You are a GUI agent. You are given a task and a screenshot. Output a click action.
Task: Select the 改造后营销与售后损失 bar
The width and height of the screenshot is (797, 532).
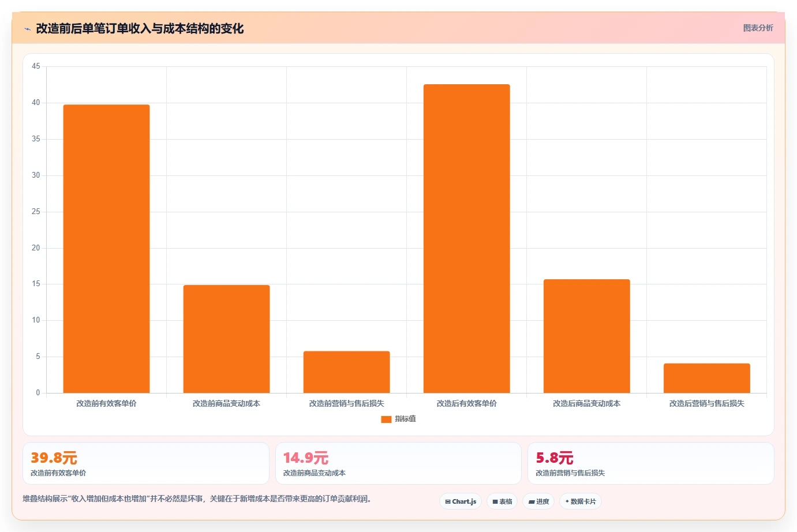pyautogui.click(x=706, y=379)
